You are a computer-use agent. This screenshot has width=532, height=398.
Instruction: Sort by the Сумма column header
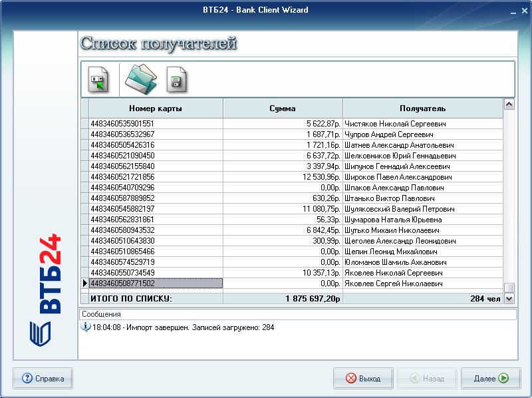(x=283, y=108)
